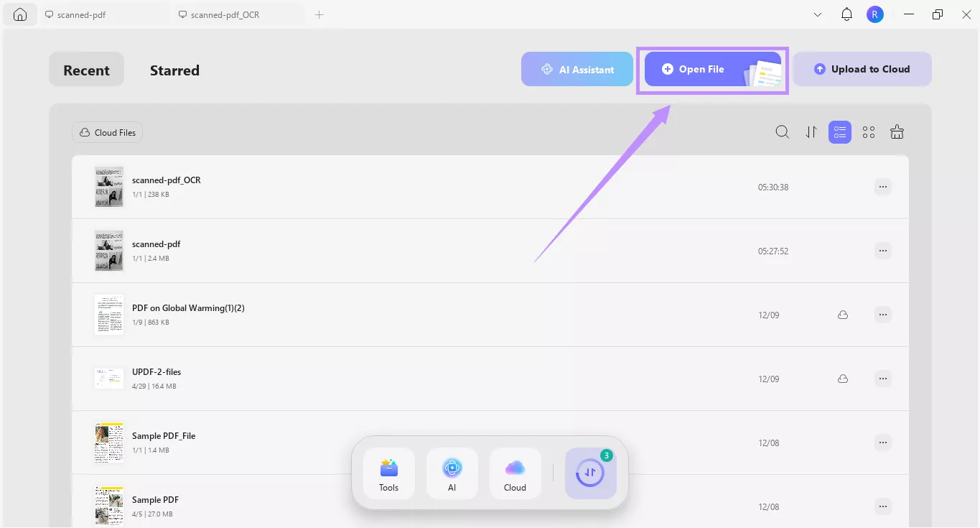The width and height of the screenshot is (980, 528).
Task: Click the Home icon in title bar
Action: pyautogui.click(x=20, y=14)
